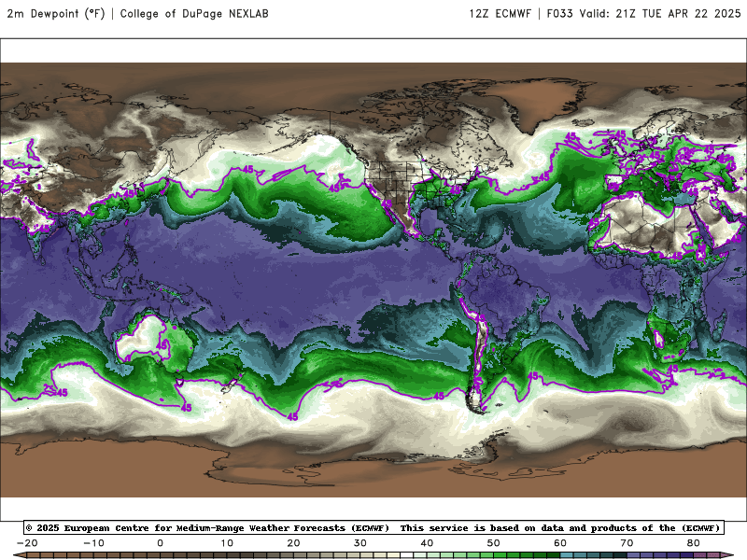Click the '45' contour label inside Australia

162,344
